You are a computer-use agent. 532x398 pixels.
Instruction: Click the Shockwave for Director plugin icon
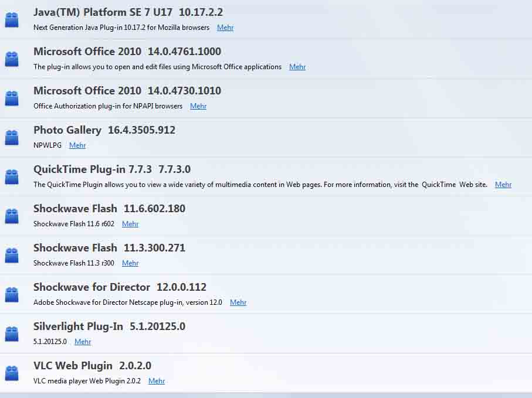12,295
